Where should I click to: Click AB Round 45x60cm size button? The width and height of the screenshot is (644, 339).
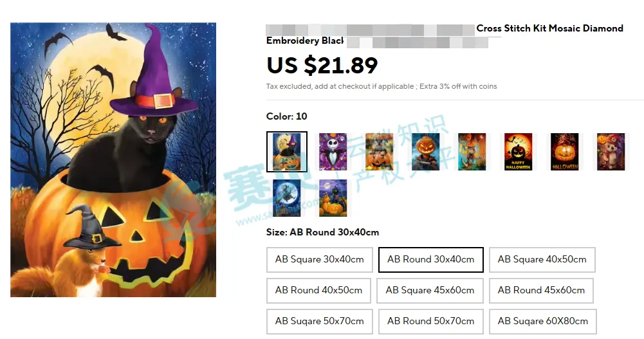pyautogui.click(x=541, y=291)
